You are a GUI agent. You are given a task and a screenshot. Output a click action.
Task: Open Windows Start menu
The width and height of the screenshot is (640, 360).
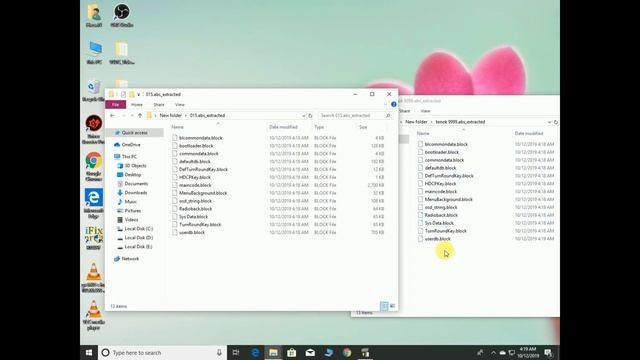point(89,353)
